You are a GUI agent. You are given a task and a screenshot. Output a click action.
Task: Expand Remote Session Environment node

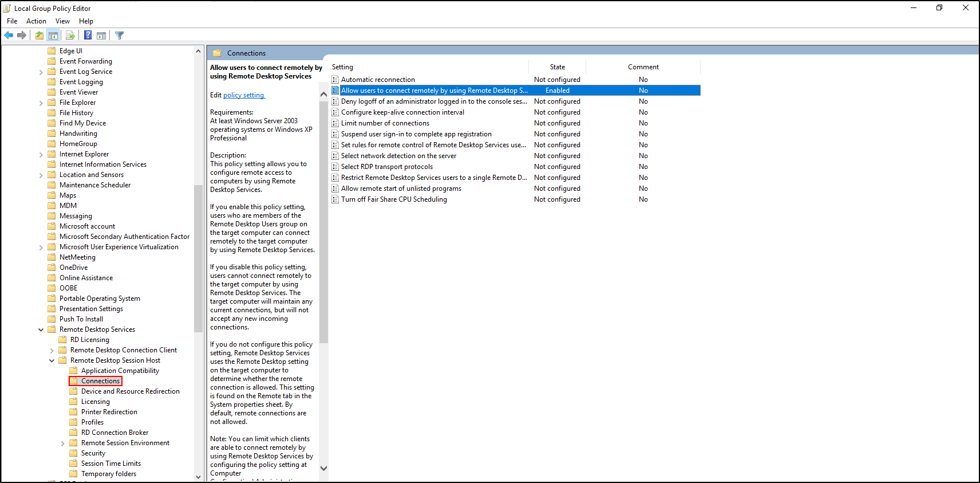(x=62, y=443)
